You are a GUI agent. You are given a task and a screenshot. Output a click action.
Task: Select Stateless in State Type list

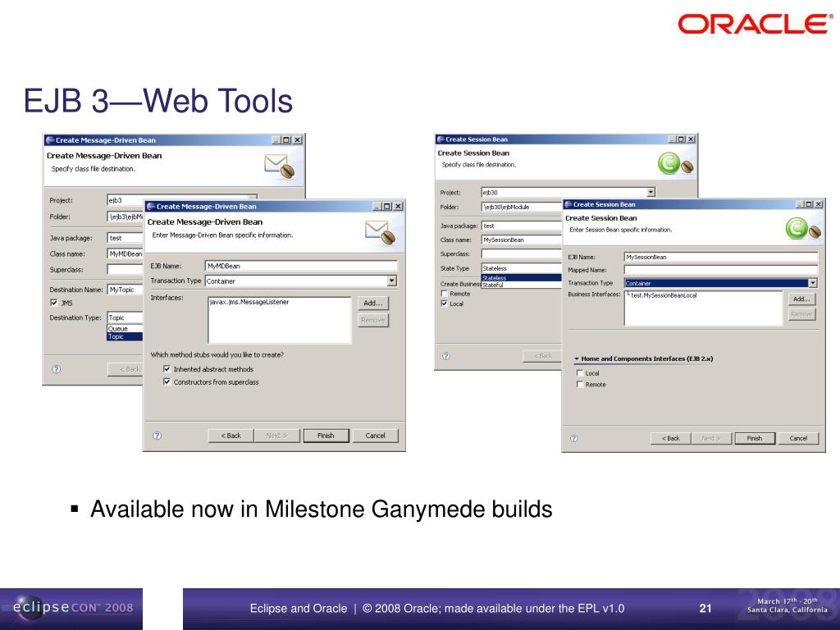coord(521,278)
